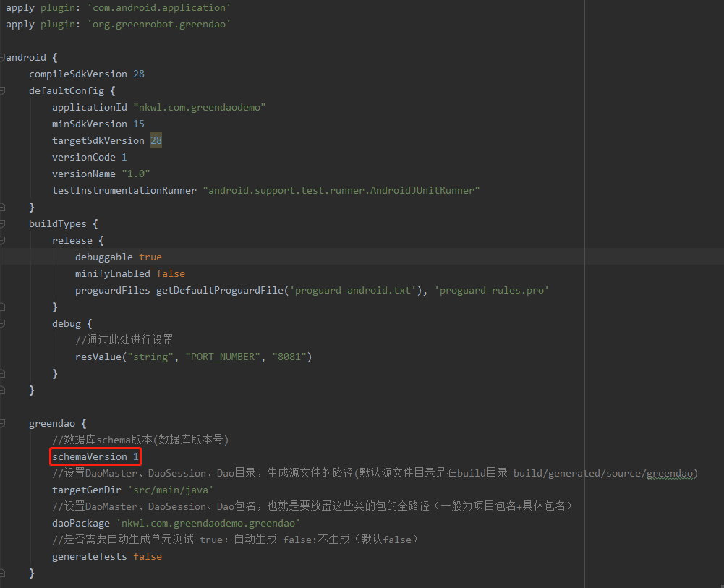This screenshot has height=588, width=724.
Task: Collapse the greendao block fold marker
Action: point(2,423)
